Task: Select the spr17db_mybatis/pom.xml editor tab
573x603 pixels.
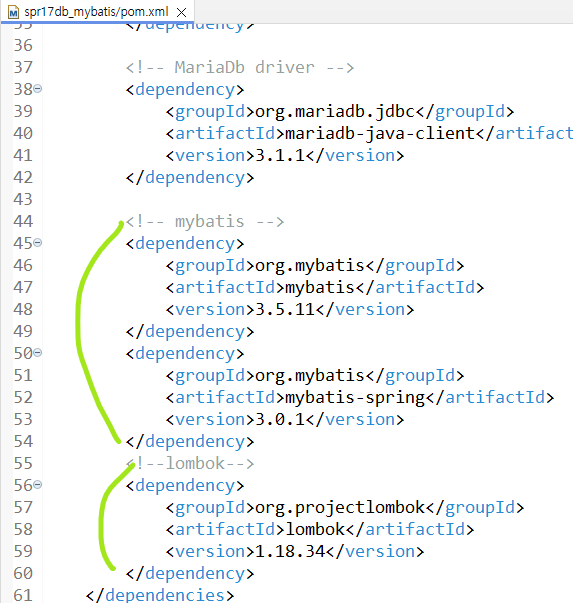Action: click(96, 12)
